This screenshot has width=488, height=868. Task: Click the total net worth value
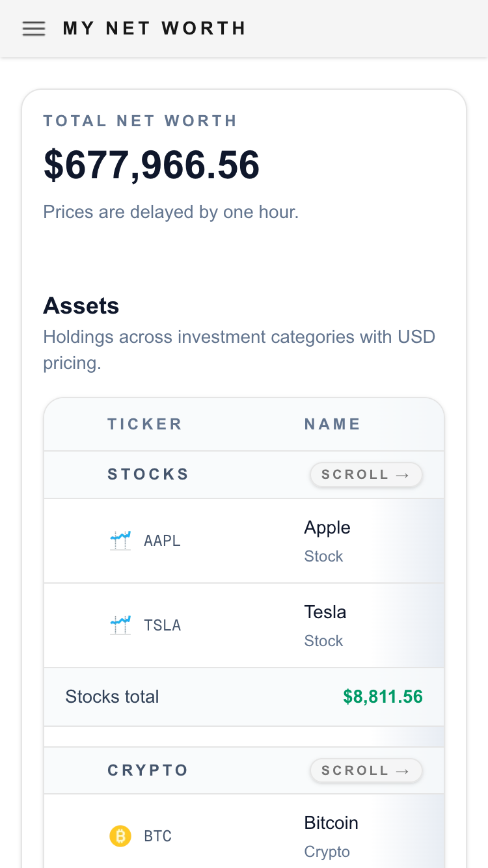(152, 165)
